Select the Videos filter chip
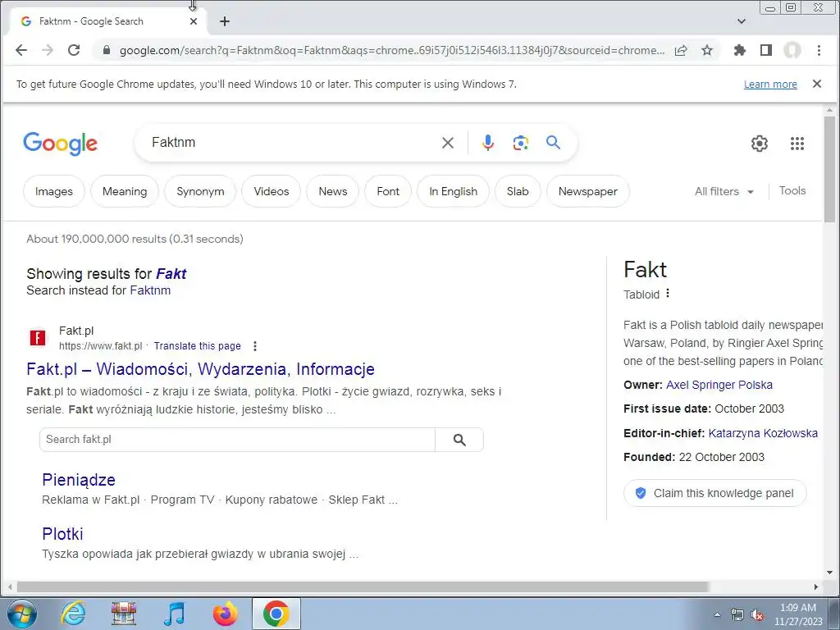The width and height of the screenshot is (840, 630). (271, 191)
